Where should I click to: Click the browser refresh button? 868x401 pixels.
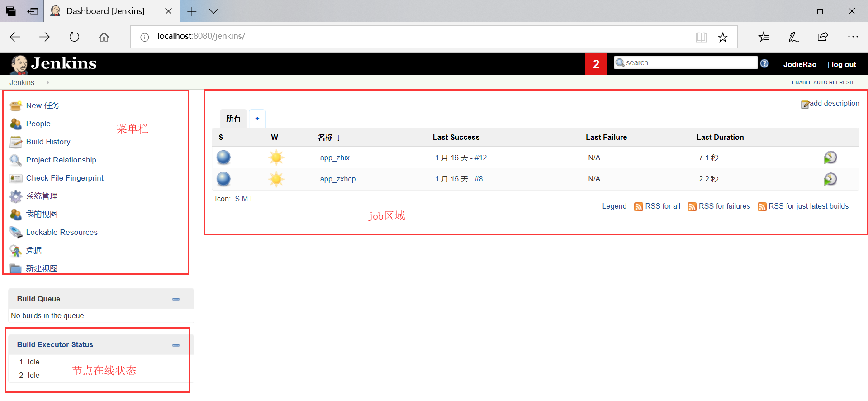74,37
